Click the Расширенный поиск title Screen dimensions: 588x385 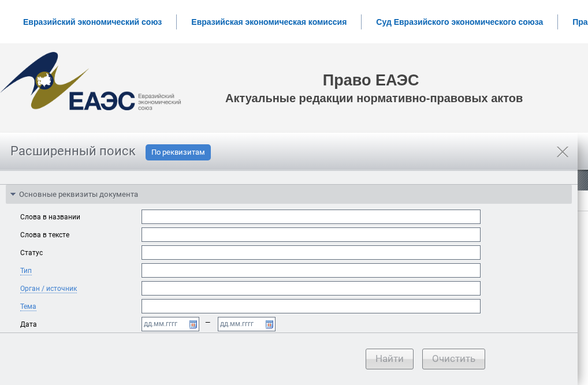73,151
